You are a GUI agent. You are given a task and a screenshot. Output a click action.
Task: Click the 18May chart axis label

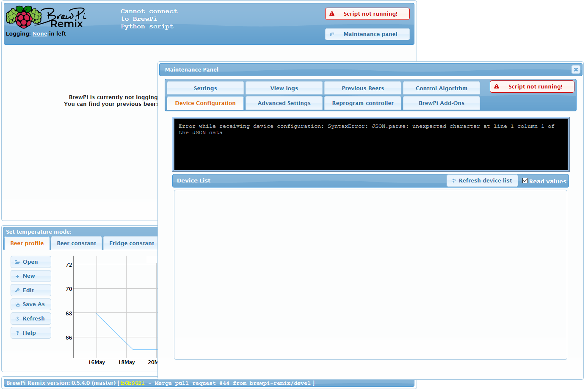[x=127, y=362]
